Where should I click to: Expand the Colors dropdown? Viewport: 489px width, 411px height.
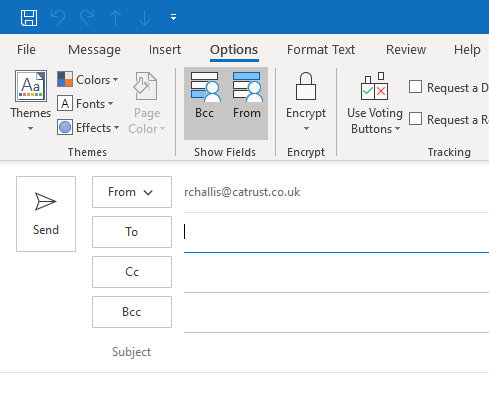(x=88, y=80)
